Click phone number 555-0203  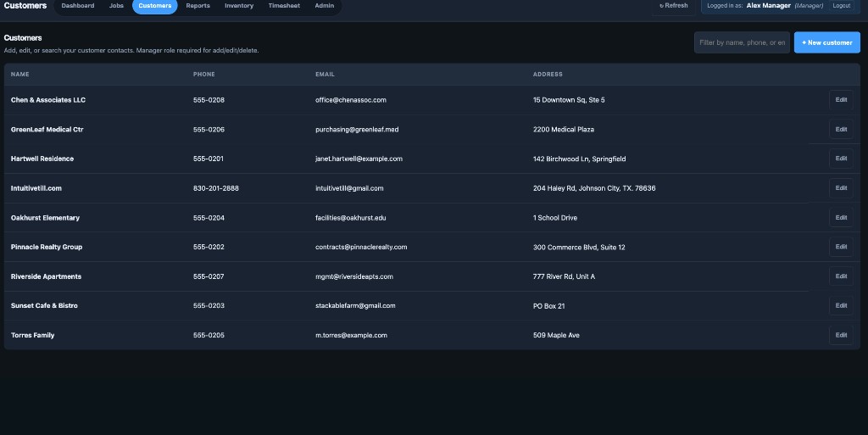point(209,305)
